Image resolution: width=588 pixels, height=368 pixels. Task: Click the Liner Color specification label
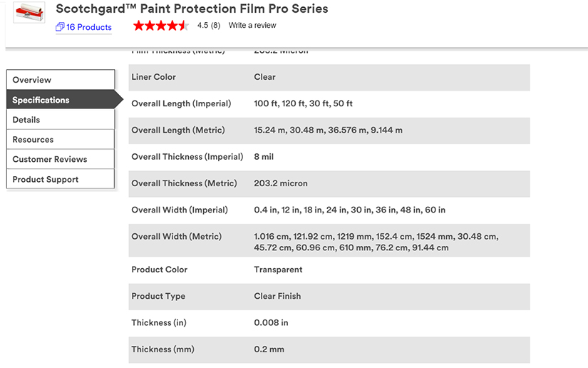(x=153, y=77)
